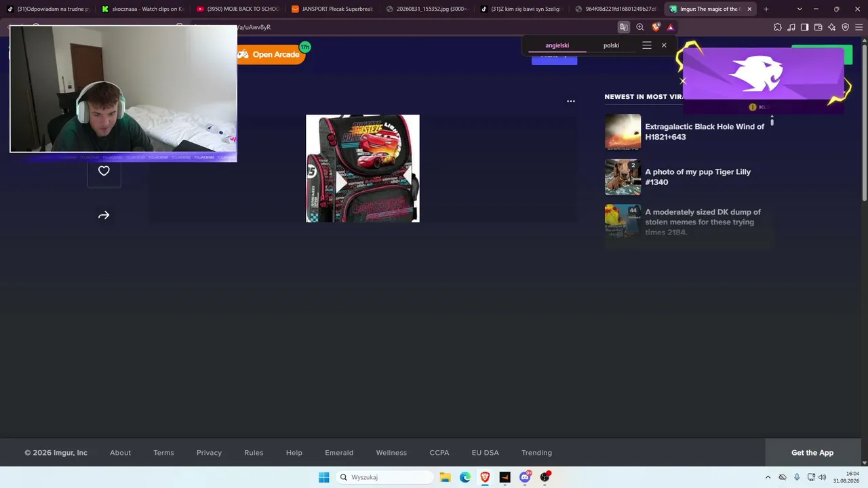Image resolution: width=868 pixels, height=488 pixels.
Task: Open the Emerald footer link
Action: (339, 453)
